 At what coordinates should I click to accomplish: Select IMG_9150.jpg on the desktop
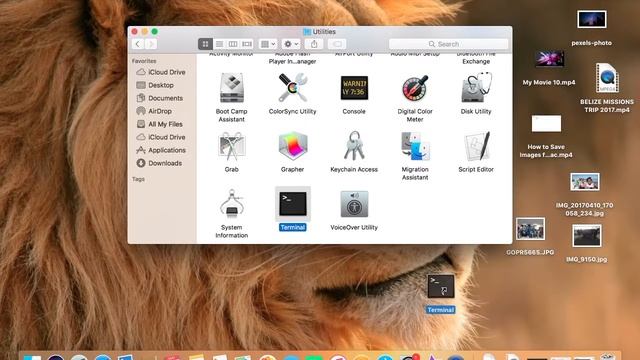pos(587,236)
